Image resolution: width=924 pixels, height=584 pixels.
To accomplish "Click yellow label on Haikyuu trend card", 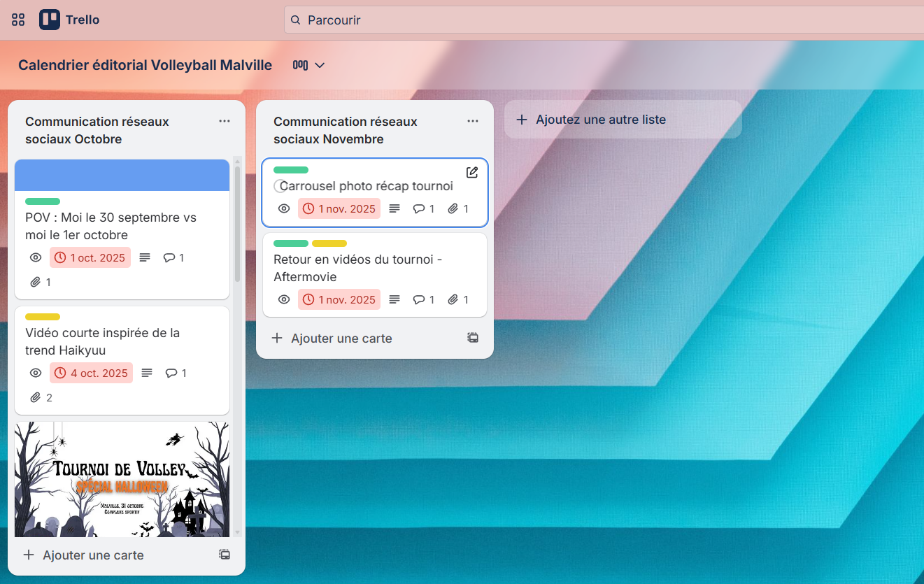I will 43,317.
